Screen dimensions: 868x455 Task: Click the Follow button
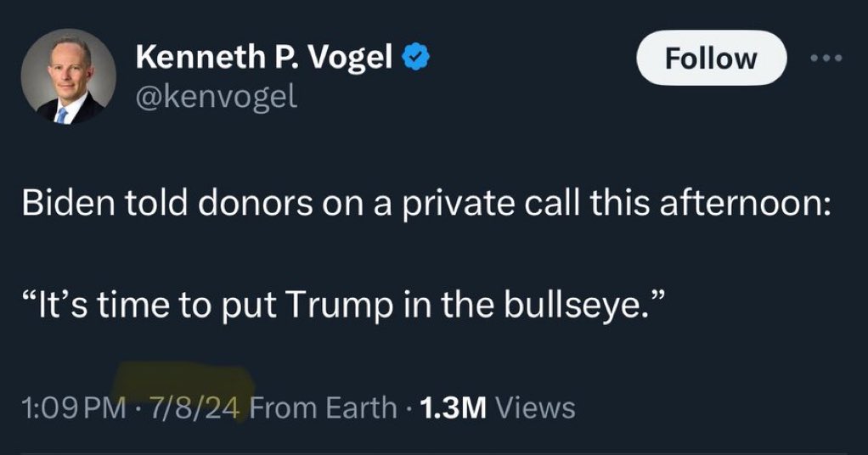(710, 58)
